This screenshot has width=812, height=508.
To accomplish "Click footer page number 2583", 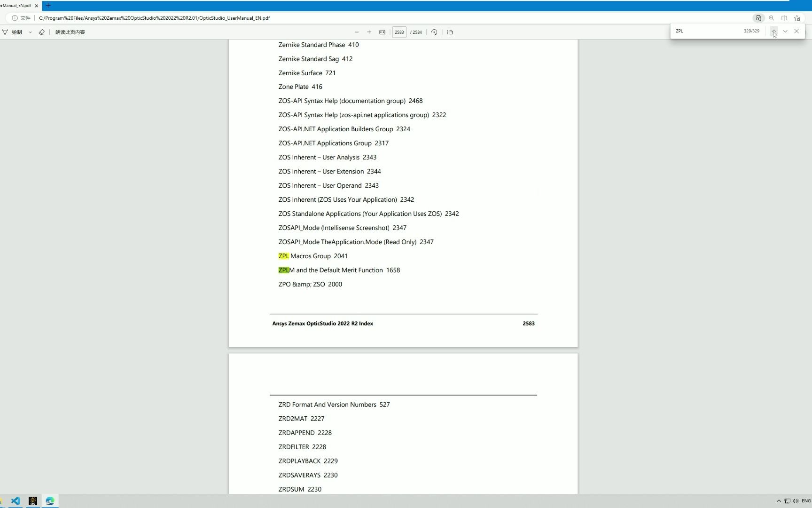I will (529, 324).
